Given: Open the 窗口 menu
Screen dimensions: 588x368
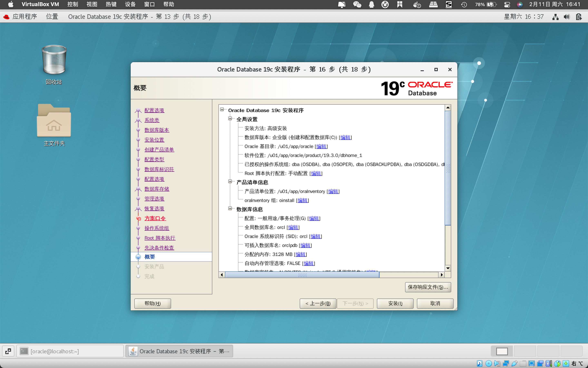Looking at the screenshot, I should pos(149,4).
